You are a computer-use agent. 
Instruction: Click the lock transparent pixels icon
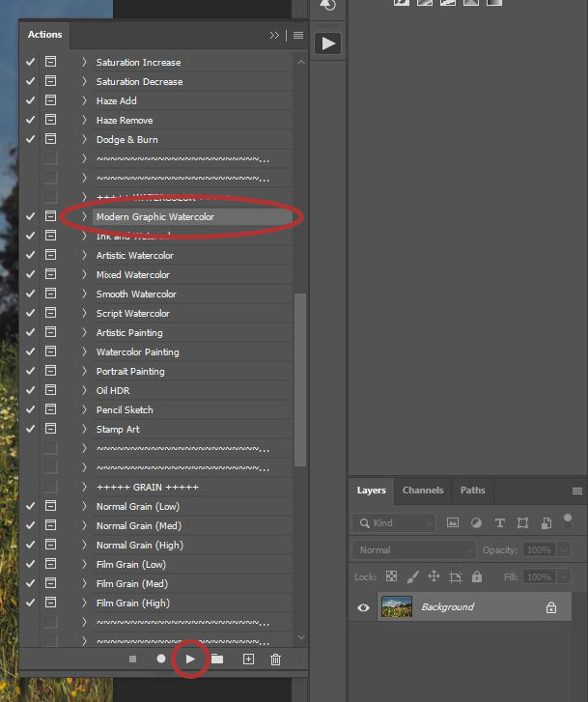coord(392,576)
